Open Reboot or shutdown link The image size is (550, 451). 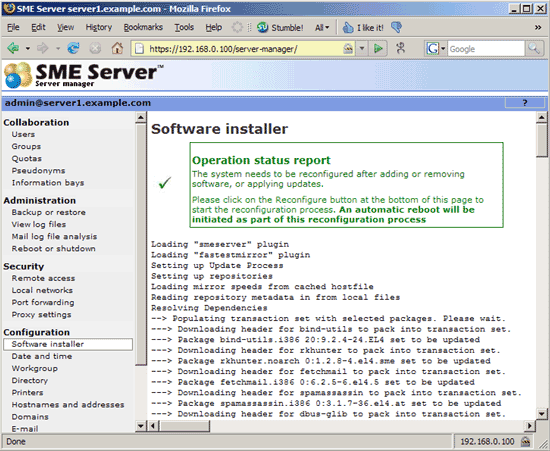click(54, 248)
